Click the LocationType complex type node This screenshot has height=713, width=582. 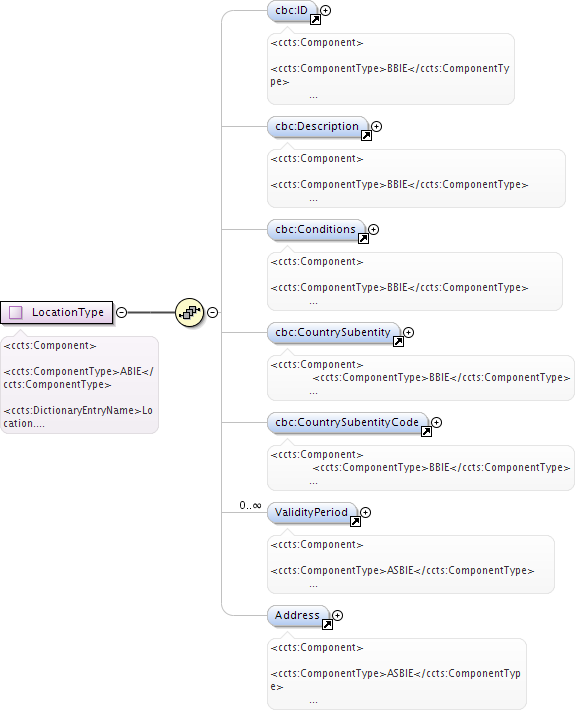pos(56,312)
